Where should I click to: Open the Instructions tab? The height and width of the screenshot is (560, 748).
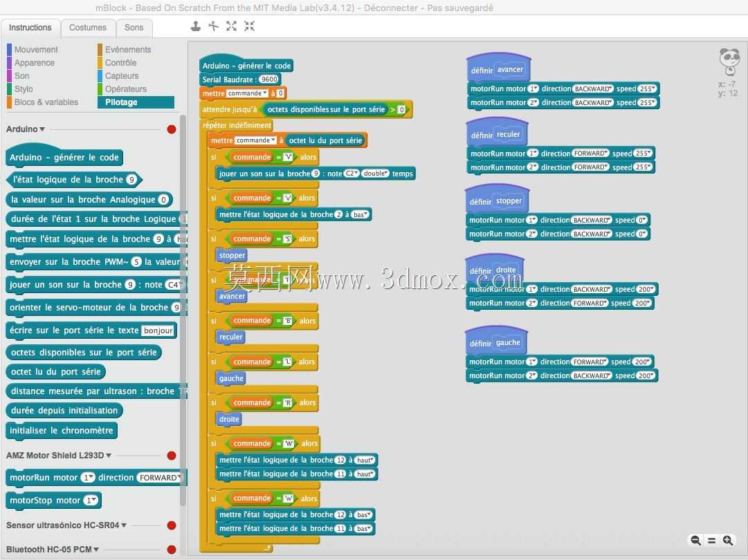(x=30, y=28)
